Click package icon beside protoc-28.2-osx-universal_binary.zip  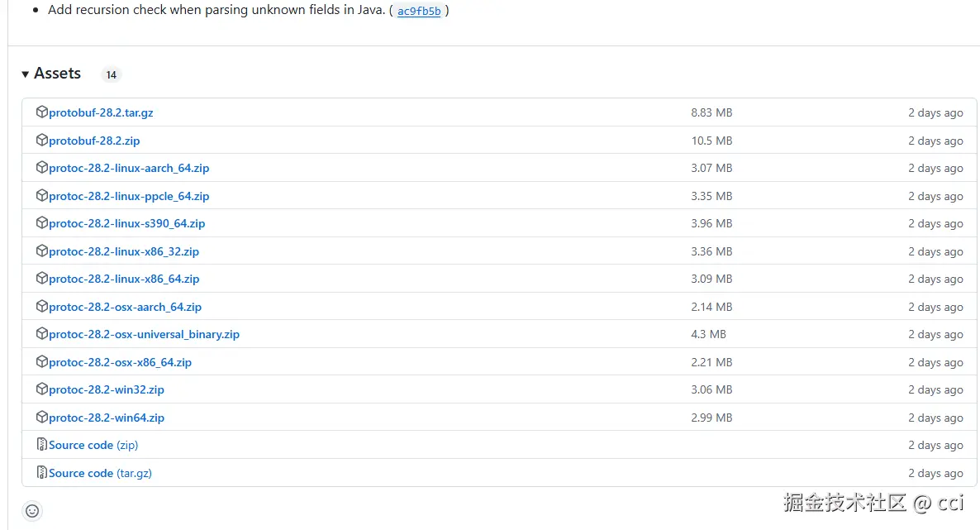point(42,333)
